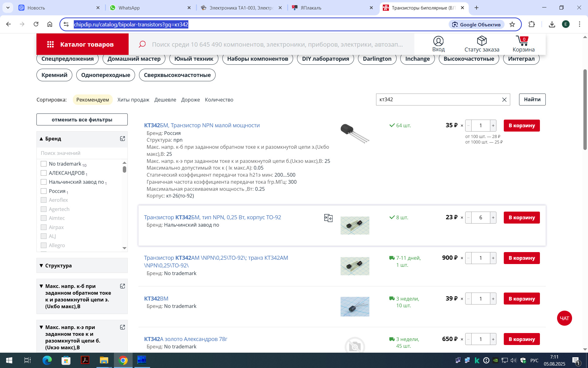
Task: Open Макс. напр. к-э filter popup icon
Action: click(123, 327)
